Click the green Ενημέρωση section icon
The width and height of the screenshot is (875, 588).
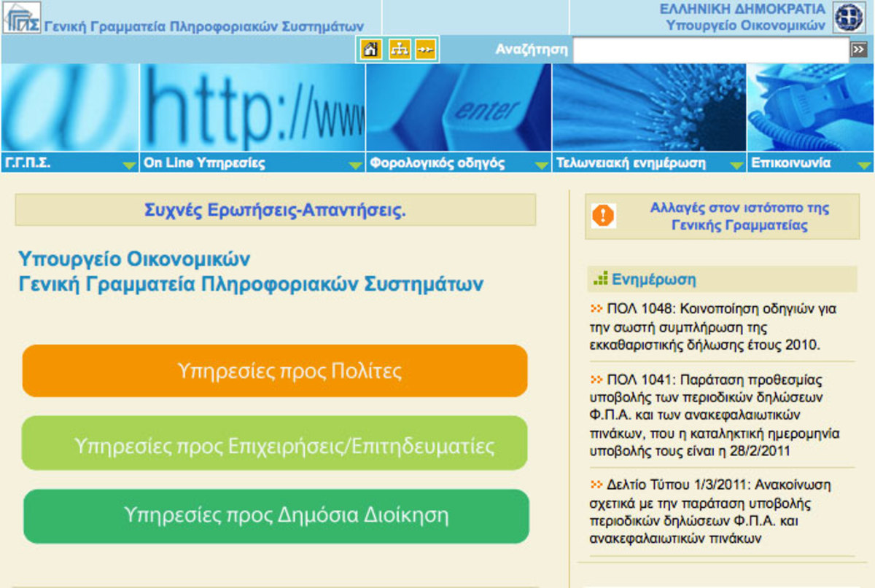(601, 279)
